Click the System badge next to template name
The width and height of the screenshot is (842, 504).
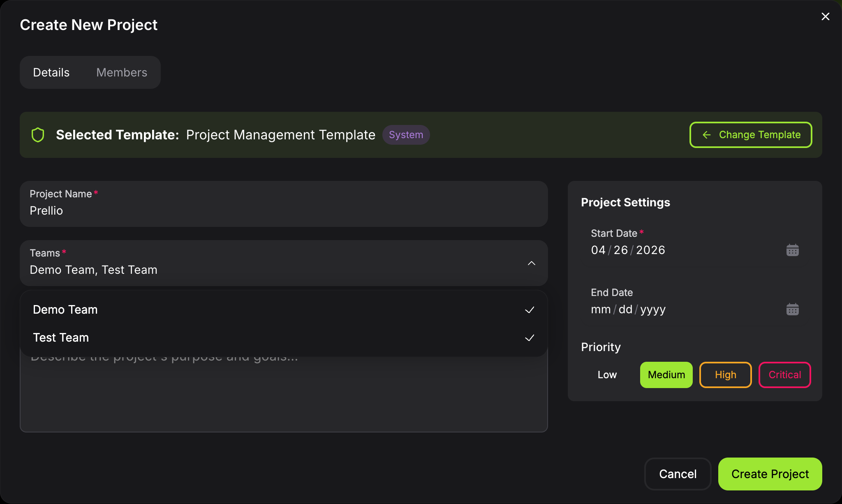406,135
